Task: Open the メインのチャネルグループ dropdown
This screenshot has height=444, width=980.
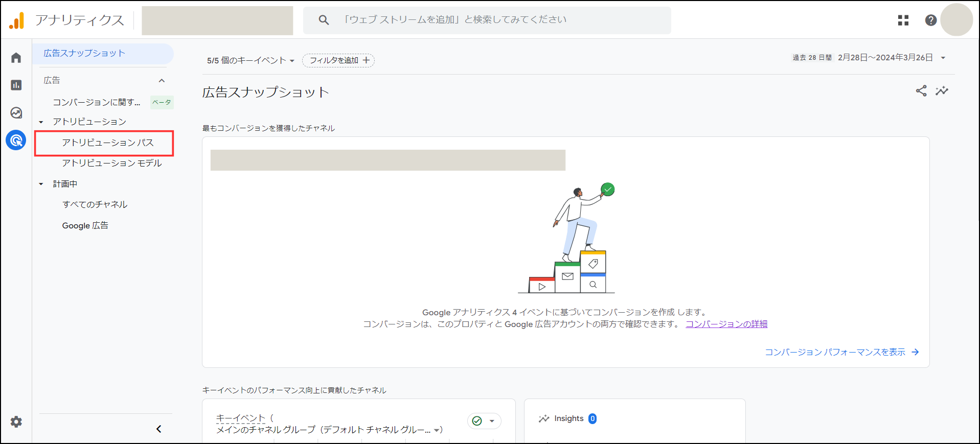Action: click(329, 430)
